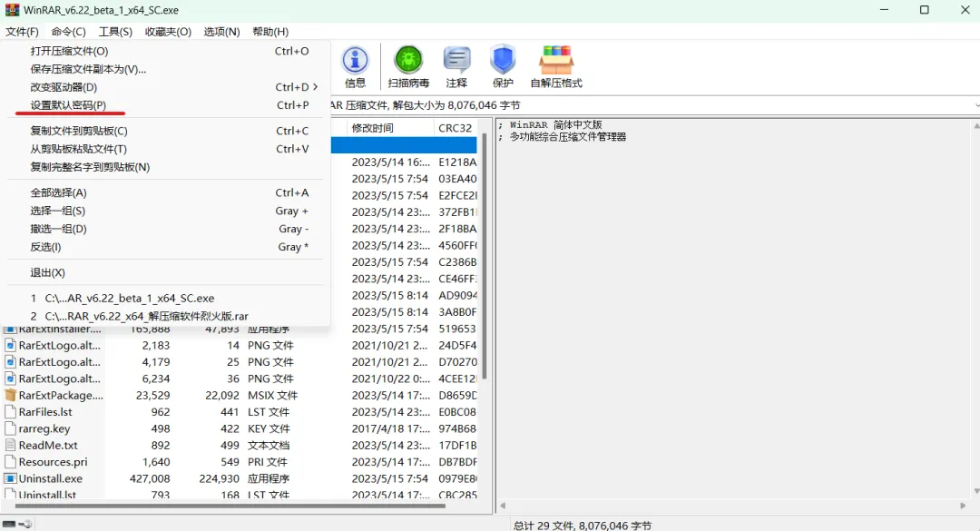
Task: Click the 保护 protect shield icon
Action: tap(503, 61)
